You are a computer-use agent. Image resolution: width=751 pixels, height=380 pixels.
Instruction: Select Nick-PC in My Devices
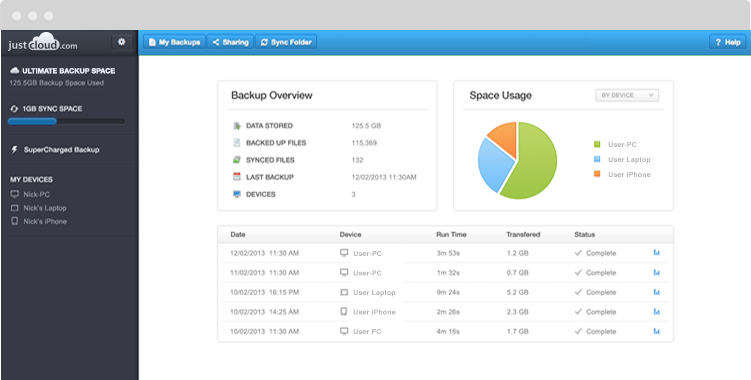coord(36,195)
